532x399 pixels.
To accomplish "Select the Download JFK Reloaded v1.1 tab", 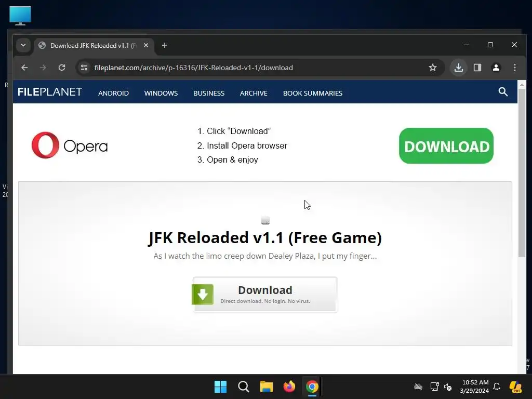I will point(94,46).
